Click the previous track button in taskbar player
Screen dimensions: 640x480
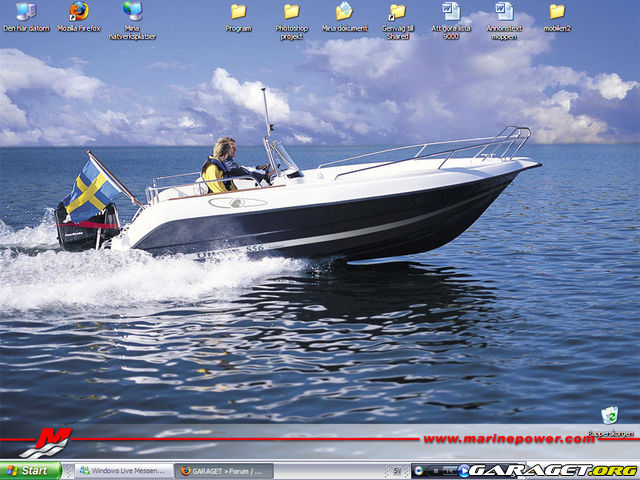click(x=450, y=470)
